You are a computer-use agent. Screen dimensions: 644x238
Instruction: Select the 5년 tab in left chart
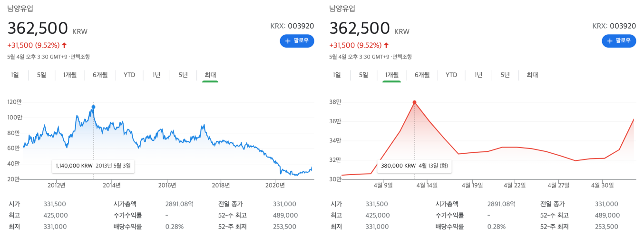pyautogui.click(x=183, y=75)
